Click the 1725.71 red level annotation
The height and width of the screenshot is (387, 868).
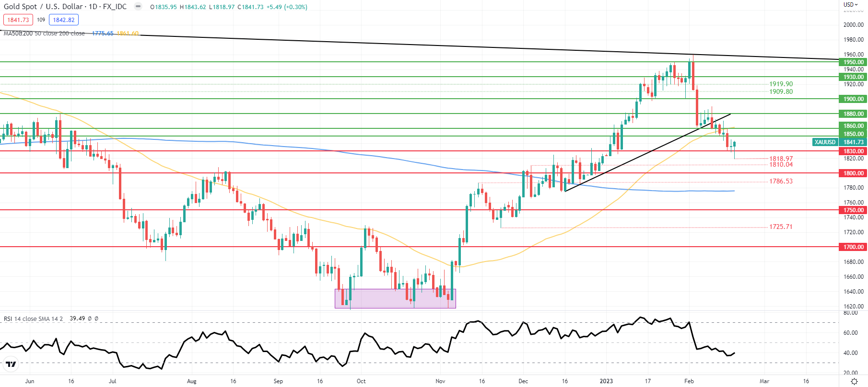tap(781, 227)
